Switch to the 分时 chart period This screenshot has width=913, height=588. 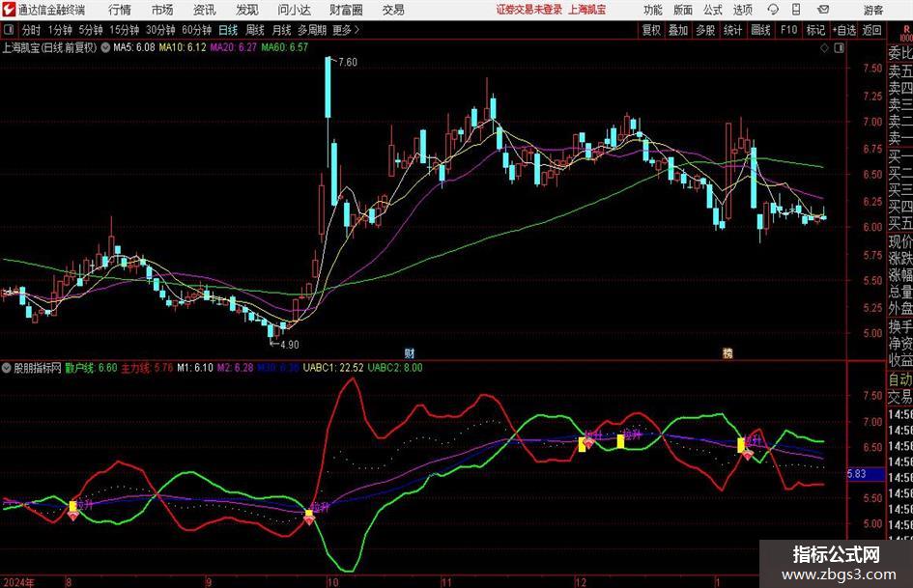32,30
